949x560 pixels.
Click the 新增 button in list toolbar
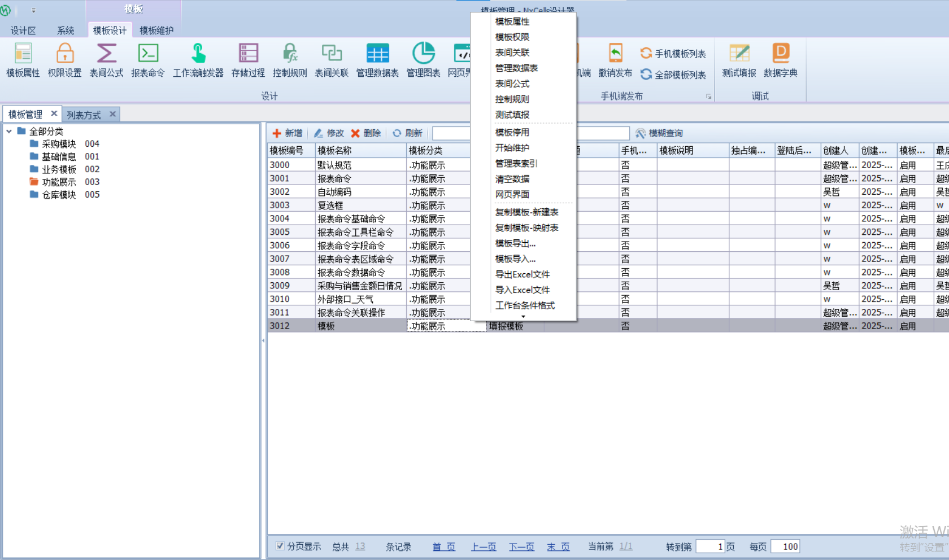tap(288, 133)
